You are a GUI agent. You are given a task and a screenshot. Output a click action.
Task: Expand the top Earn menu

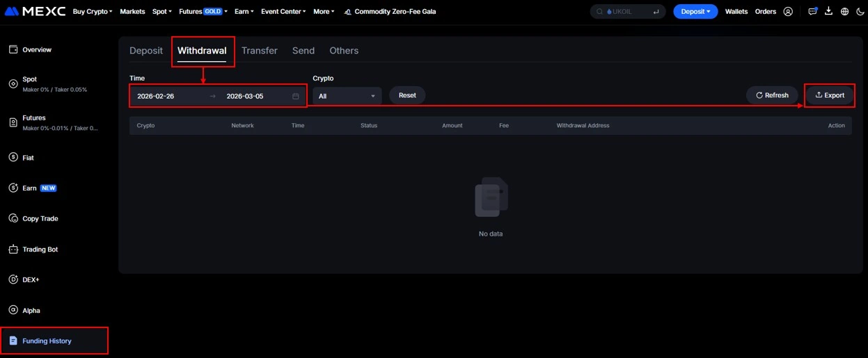click(244, 12)
